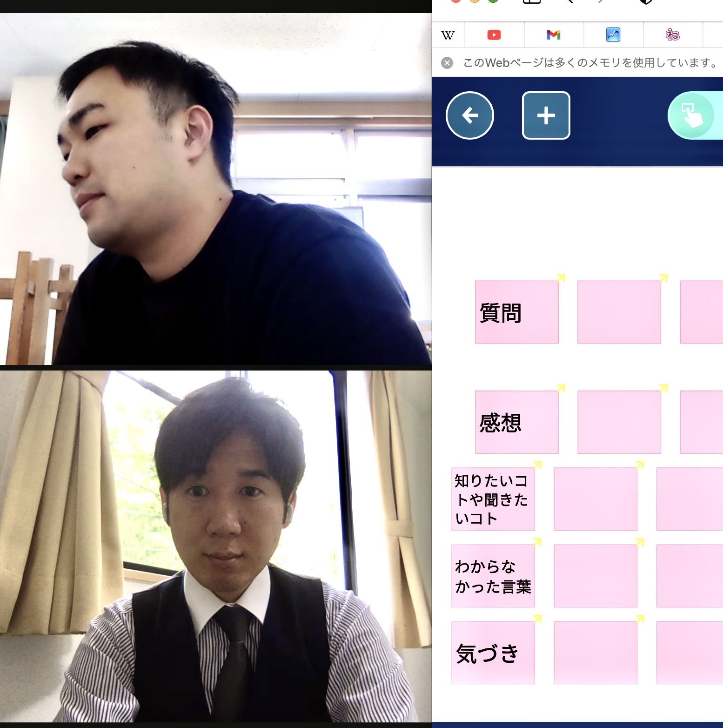This screenshot has width=723, height=728.
Task: Dismiss the memory usage warning banner
Action: 447,63
